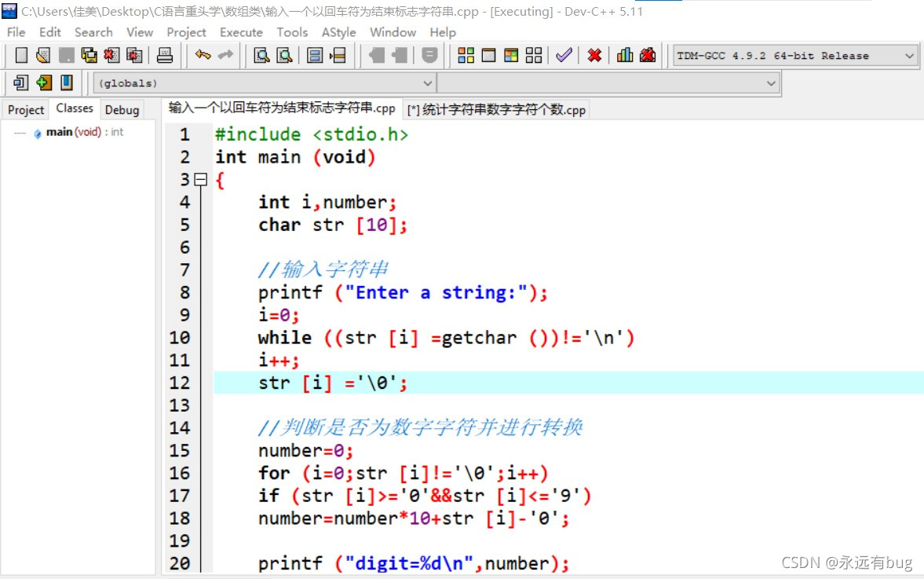Stop execution with the red X icon

594,56
